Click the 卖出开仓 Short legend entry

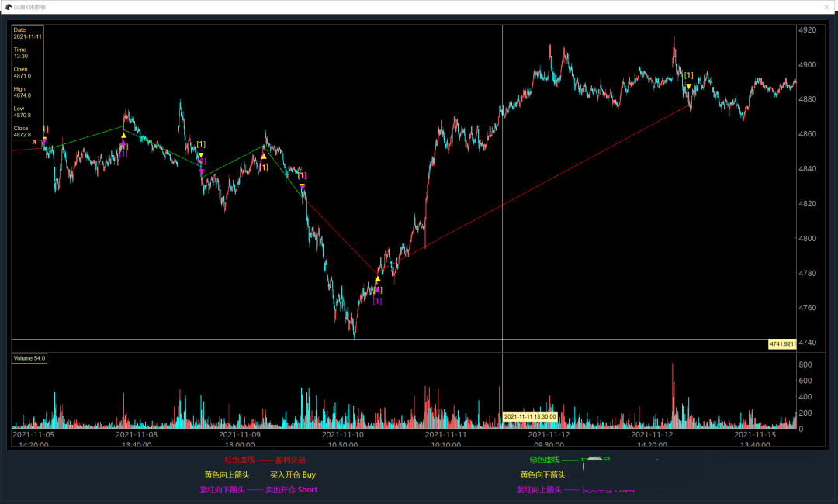pos(258,489)
